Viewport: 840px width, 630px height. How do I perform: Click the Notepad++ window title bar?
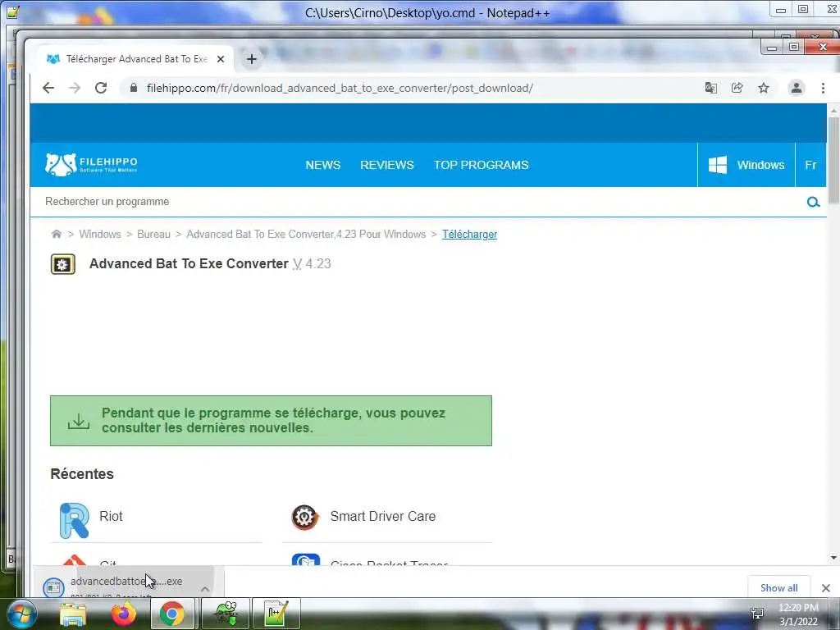[427, 13]
